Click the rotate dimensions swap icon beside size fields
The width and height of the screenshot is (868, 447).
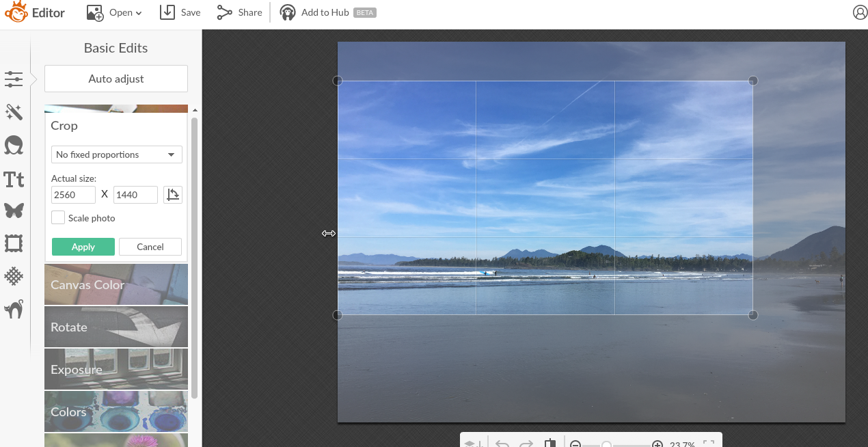pos(173,194)
